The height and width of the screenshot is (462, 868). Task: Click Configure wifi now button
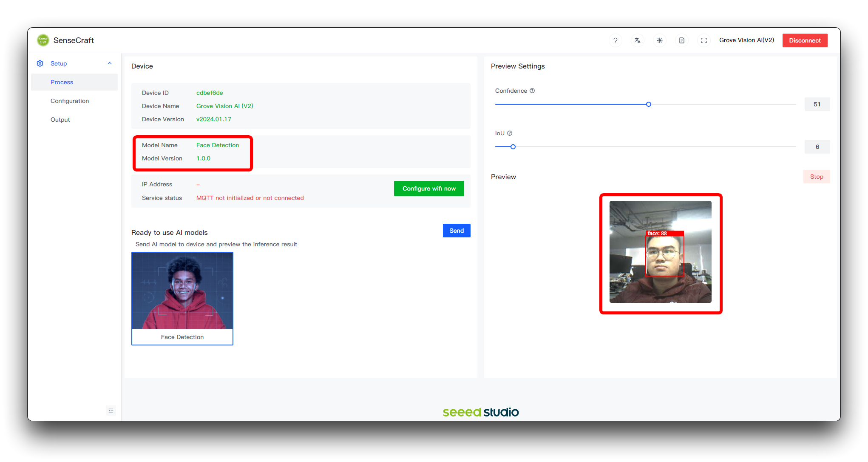pyautogui.click(x=429, y=188)
